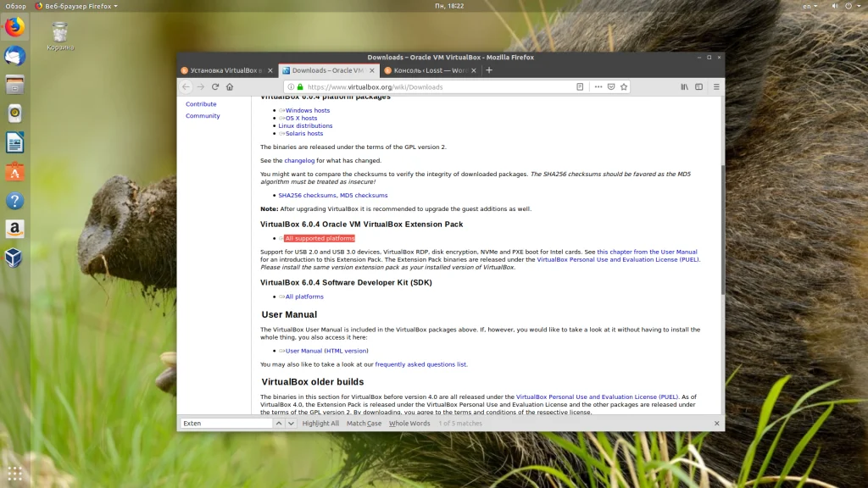Open the 'Linux distributions' download link
This screenshot has width=868, height=488.
(x=305, y=125)
